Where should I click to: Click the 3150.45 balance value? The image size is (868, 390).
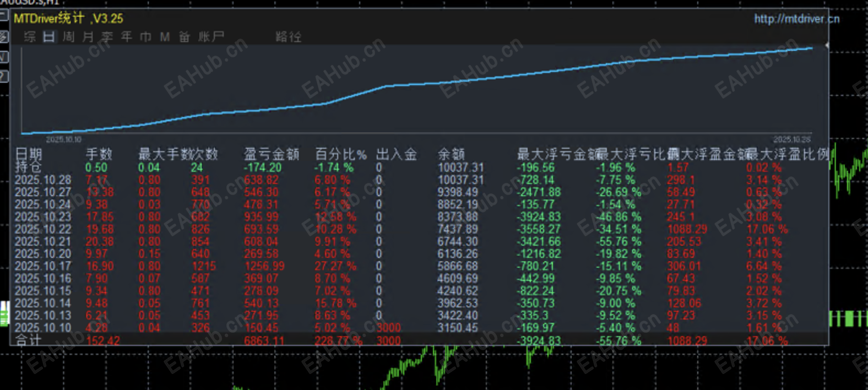458,328
